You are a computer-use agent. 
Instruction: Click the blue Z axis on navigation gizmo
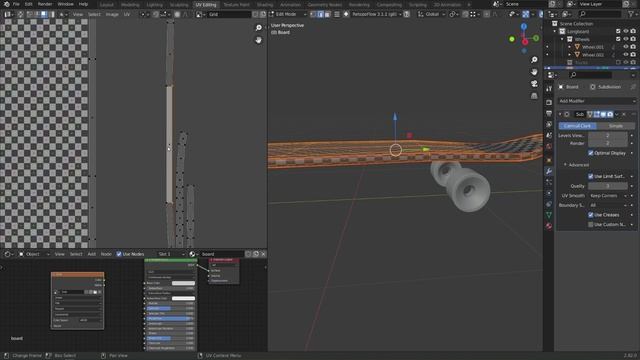tap(524, 27)
